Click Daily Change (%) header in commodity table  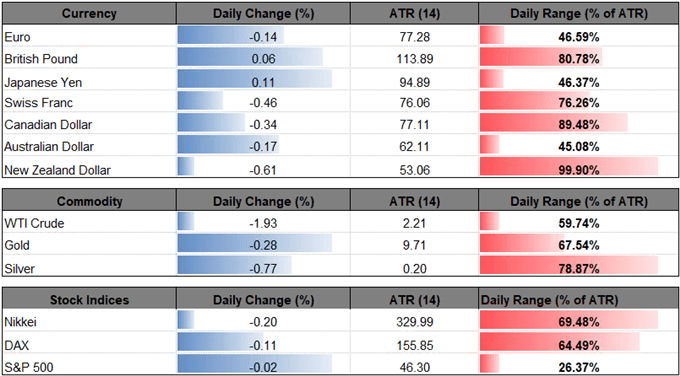coord(262,201)
